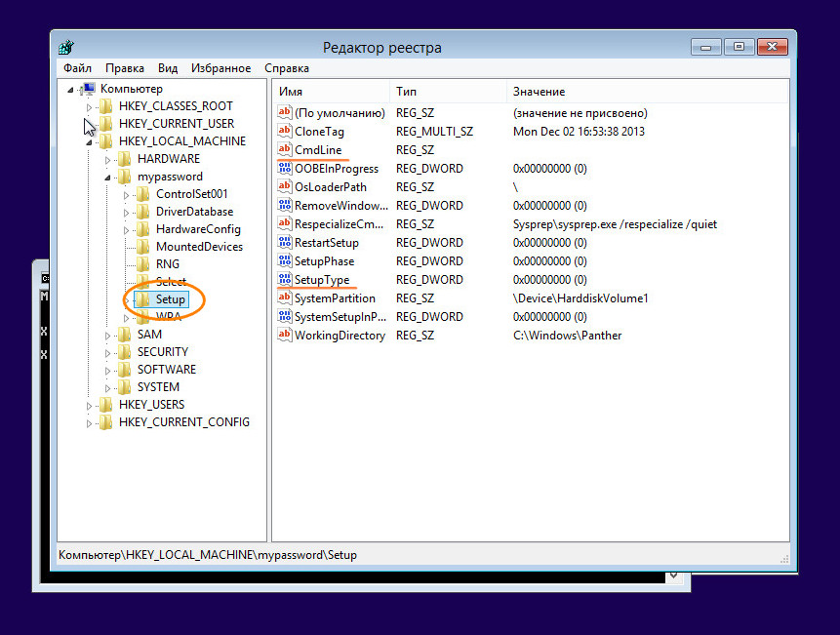The height and width of the screenshot is (635, 840).
Task: Open the Правка menu
Action: click(x=125, y=68)
